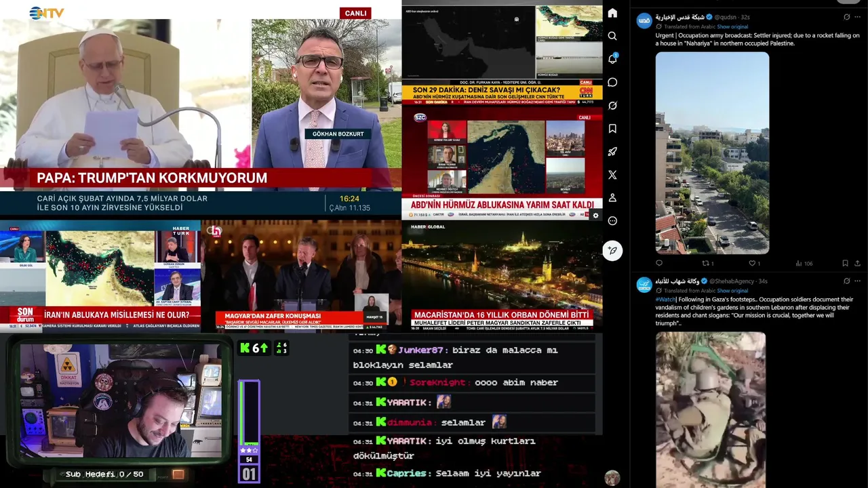Click the 34s timestamp on @ShehabAgency post
This screenshot has height=488, width=868.
click(x=764, y=281)
